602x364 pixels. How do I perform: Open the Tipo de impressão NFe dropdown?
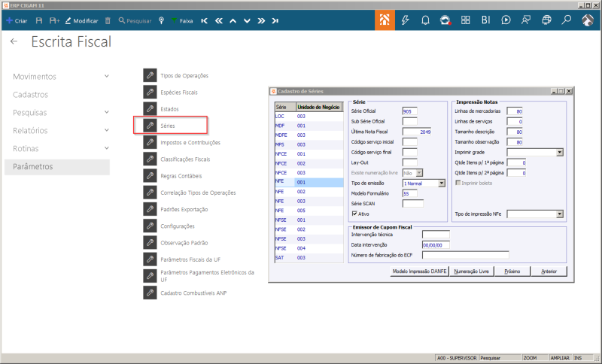pyautogui.click(x=559, y=214)
